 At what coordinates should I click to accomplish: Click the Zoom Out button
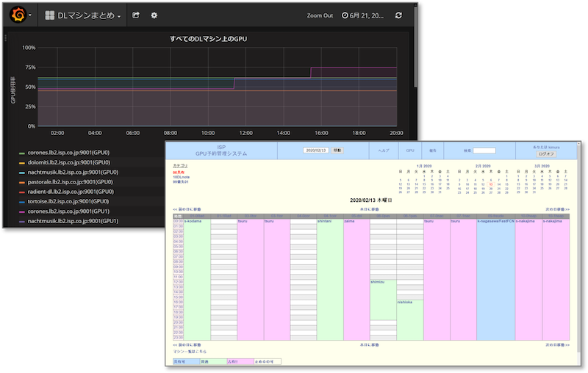click(x=320, y=15)
